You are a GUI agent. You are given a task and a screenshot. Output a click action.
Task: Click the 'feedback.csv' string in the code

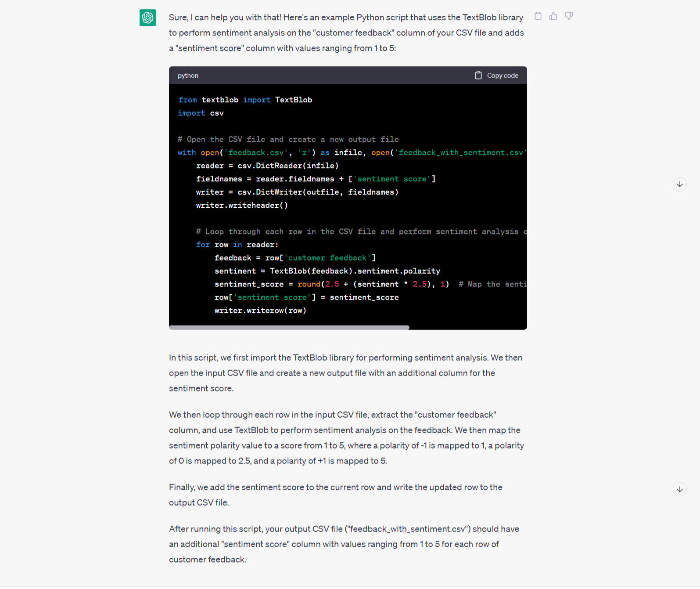[256, 152]
